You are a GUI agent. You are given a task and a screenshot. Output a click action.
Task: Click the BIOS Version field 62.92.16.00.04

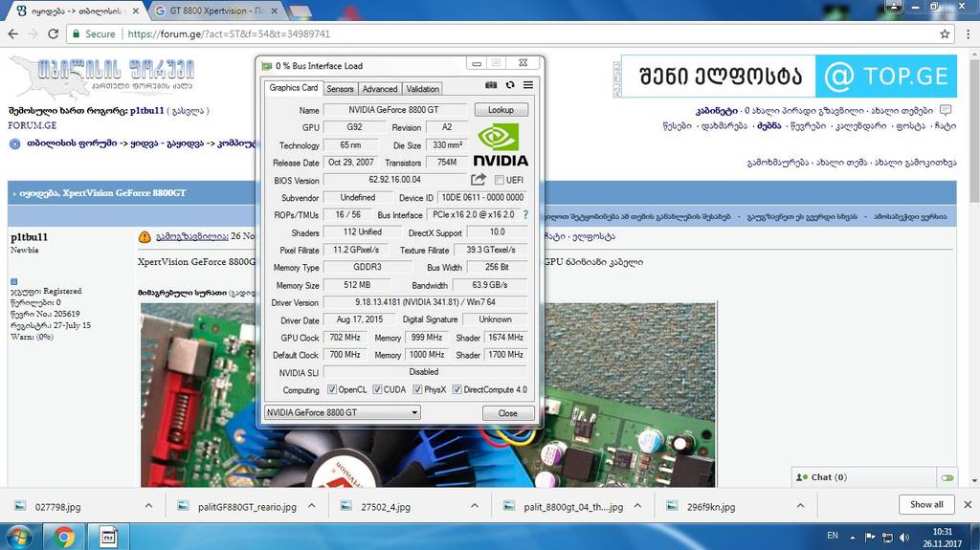point(394,180)
